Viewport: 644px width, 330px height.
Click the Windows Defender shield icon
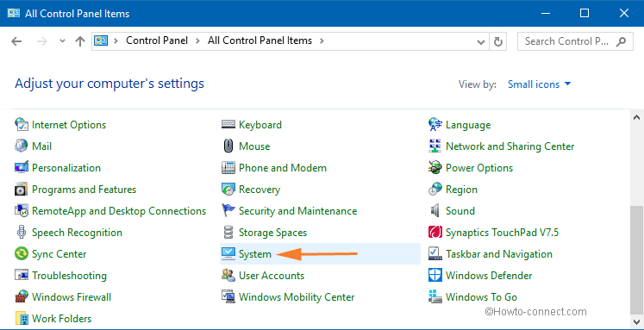pyautogui.click(x=435, y=276)
